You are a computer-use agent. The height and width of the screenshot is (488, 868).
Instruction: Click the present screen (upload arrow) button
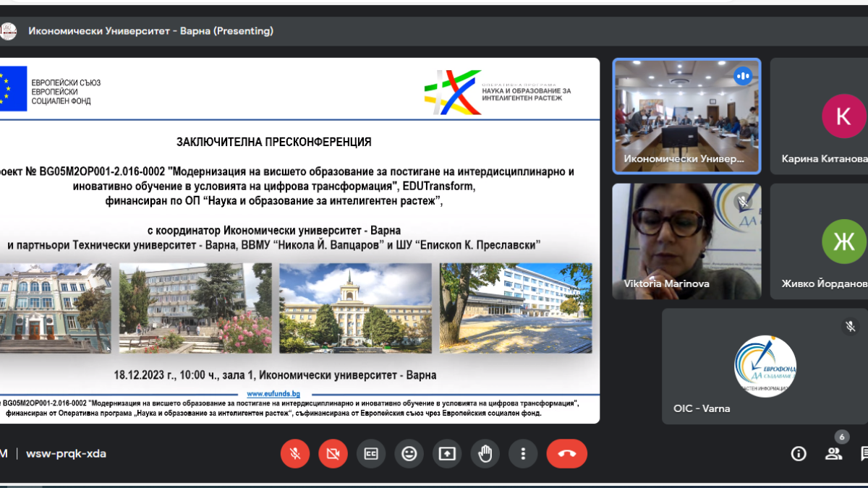tap(447, 453)
